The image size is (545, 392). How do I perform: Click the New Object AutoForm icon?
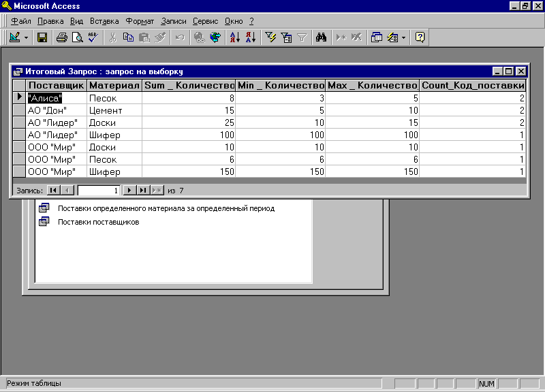coord(392,37)
